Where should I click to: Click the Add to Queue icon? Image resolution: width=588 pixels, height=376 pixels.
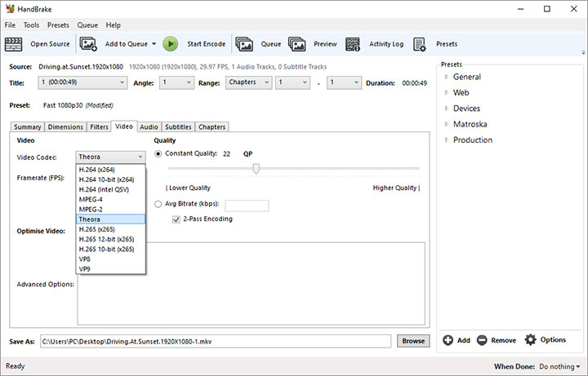coord(89,44)
